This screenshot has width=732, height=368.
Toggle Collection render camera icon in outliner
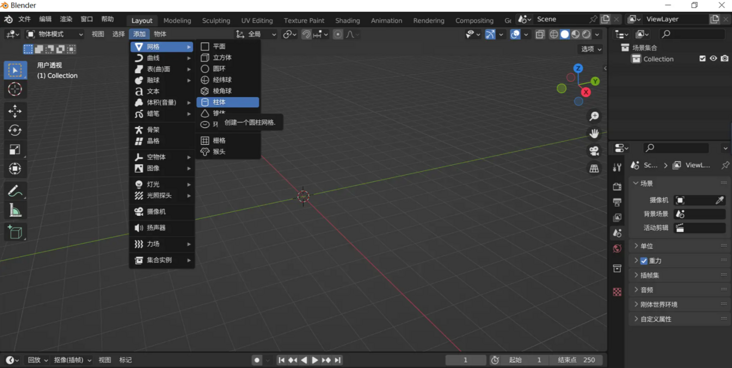(x=724, y=59)
